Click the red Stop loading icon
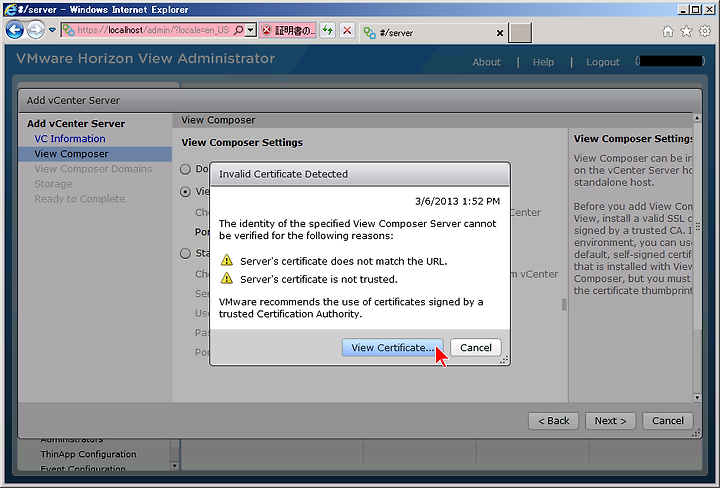 (347, 31)
